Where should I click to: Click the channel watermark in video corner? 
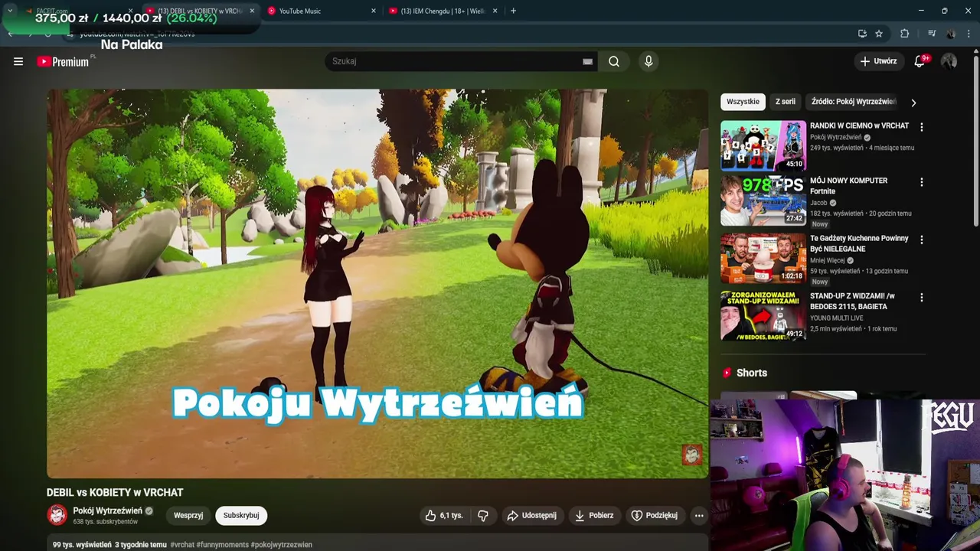click(692, 455)
